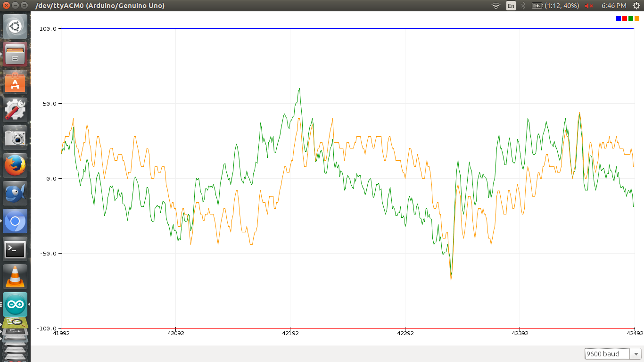This screenshot has height=362, width=644.
Task: Click the green legend color square
Action: 631,18
